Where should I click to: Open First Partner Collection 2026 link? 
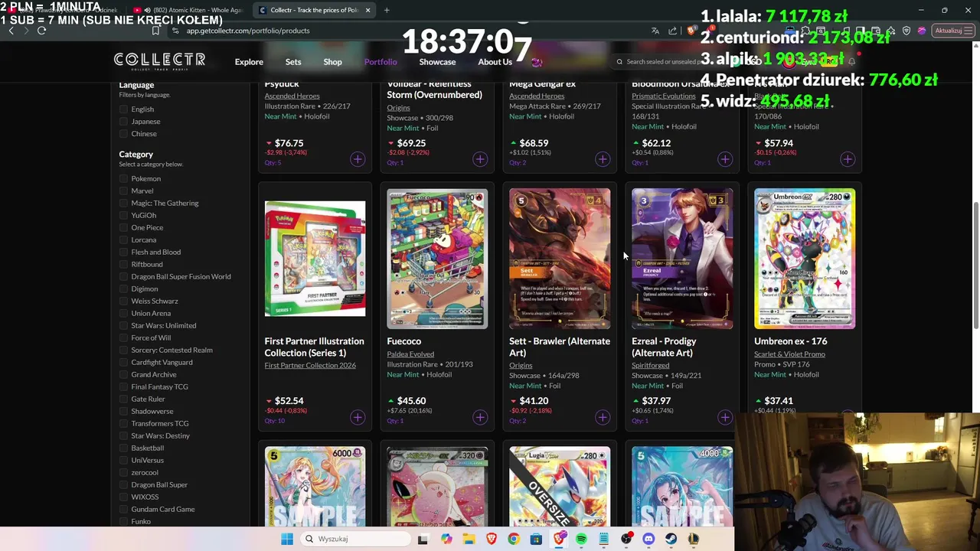pyautogui.click(x=310, y=366)
